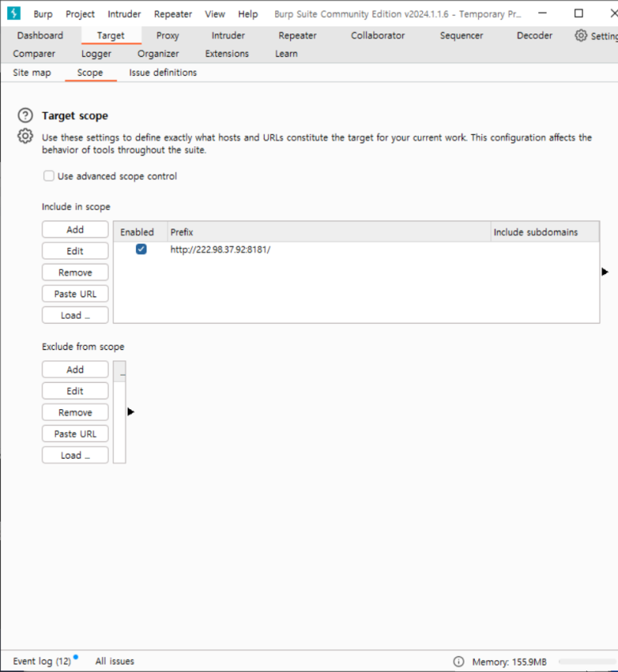Image resolution: width=618 pixels, height=672 pixels.
Task: Open the Organizer tab
Action: (x=157, y=54)
